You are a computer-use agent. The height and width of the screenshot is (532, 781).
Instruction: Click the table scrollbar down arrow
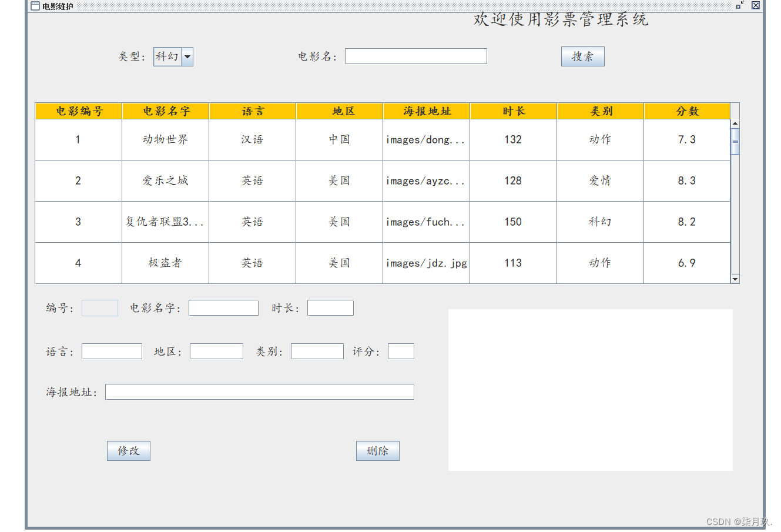[735, 279]
